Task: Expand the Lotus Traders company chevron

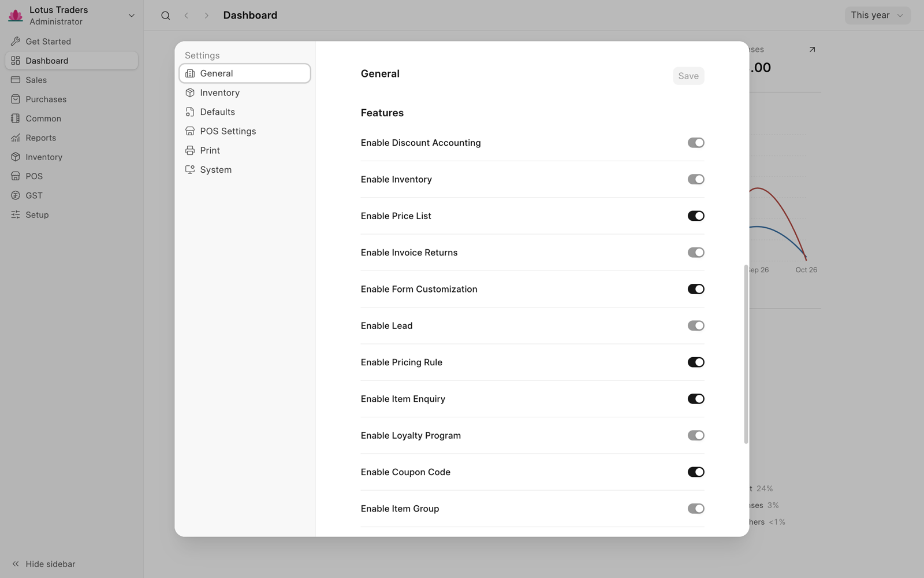Action: (132, 16)
